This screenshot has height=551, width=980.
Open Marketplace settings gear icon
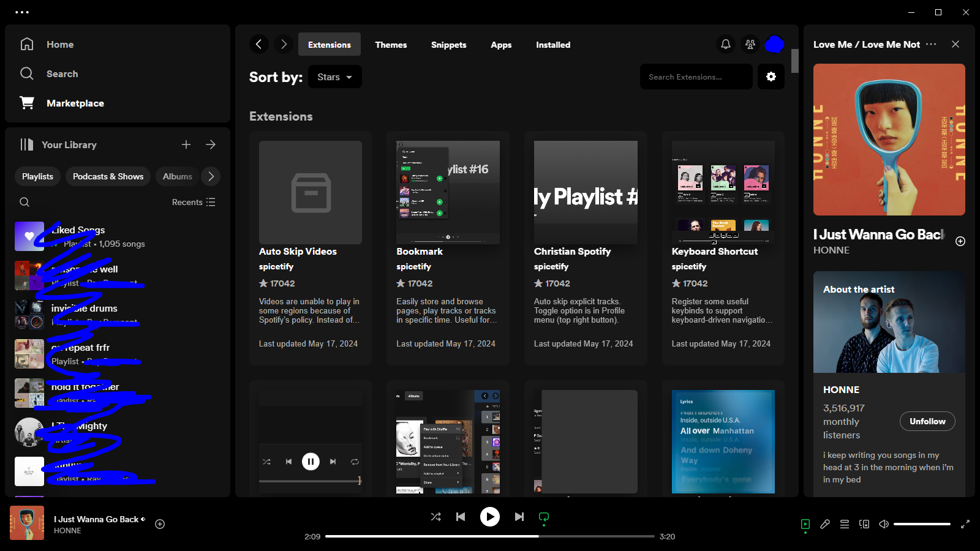[771, 77]
